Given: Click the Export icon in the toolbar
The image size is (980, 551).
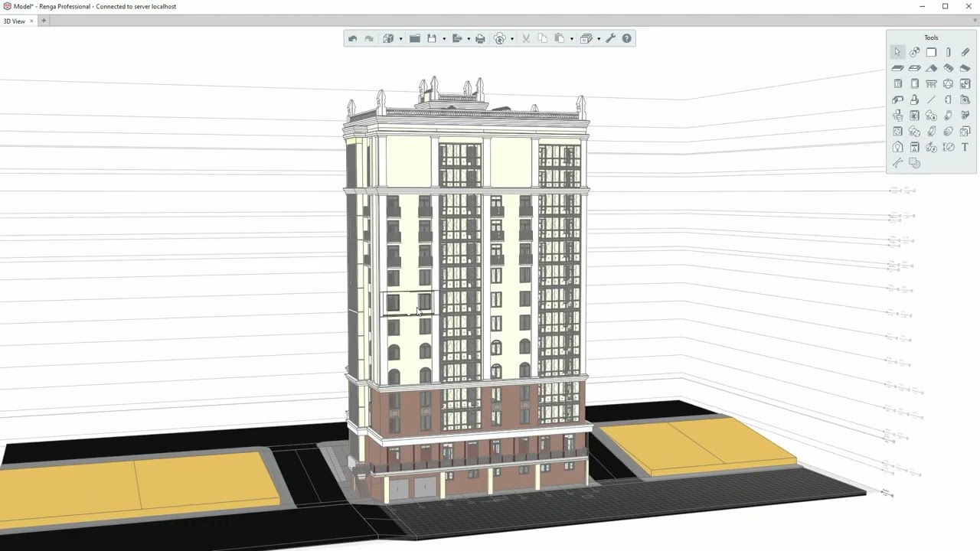Looking at the screenshot, I should (457, 38).
